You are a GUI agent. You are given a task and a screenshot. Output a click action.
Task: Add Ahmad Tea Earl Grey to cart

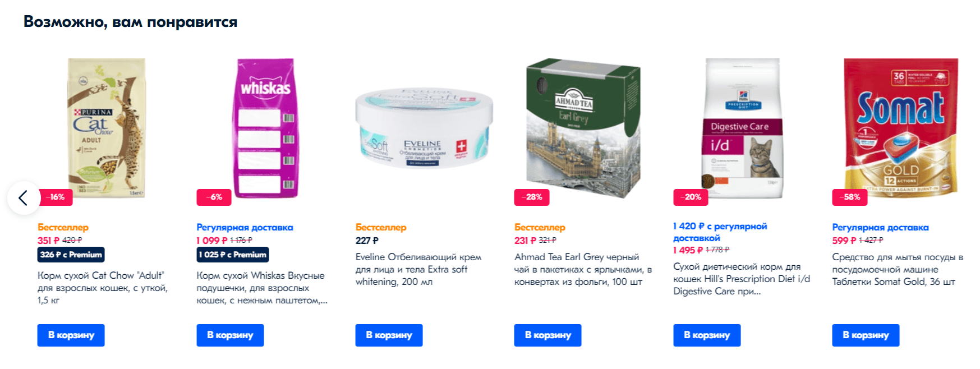[x=547, y=335]
